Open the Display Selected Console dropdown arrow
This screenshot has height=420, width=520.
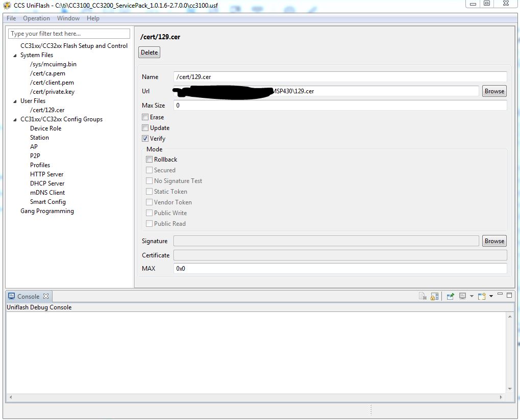pos(472,296)
